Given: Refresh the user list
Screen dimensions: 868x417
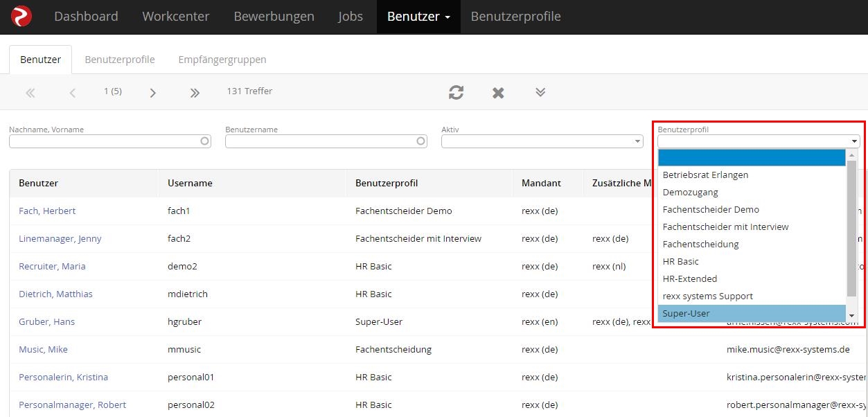Looking at the screenshot, I should point(456,92).
